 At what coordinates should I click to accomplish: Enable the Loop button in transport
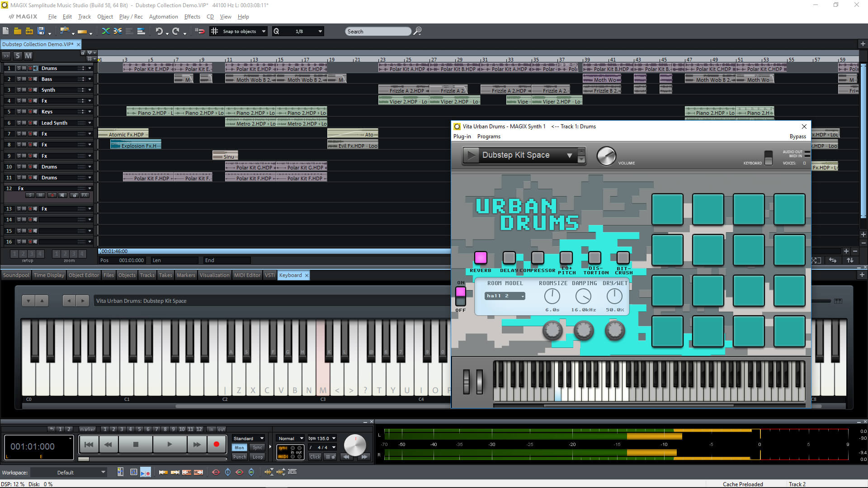click(258, 457)
